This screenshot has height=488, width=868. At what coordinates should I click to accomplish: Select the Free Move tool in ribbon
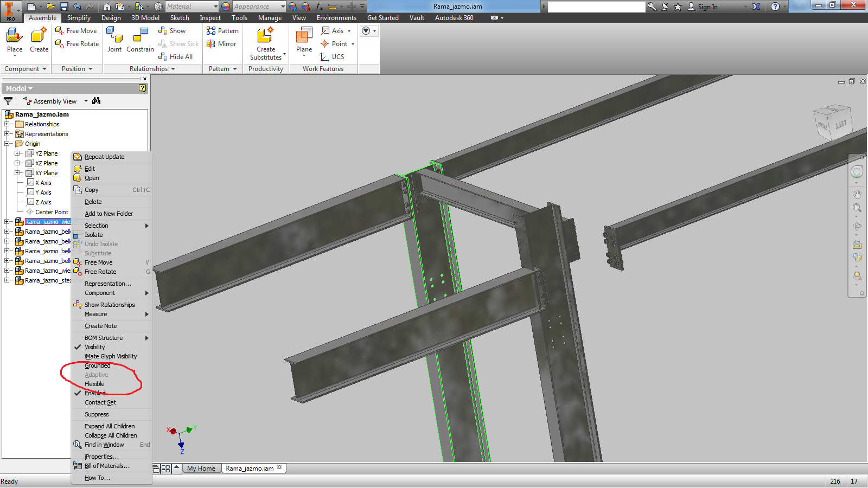pyautogui.click(x=76, y=31)
